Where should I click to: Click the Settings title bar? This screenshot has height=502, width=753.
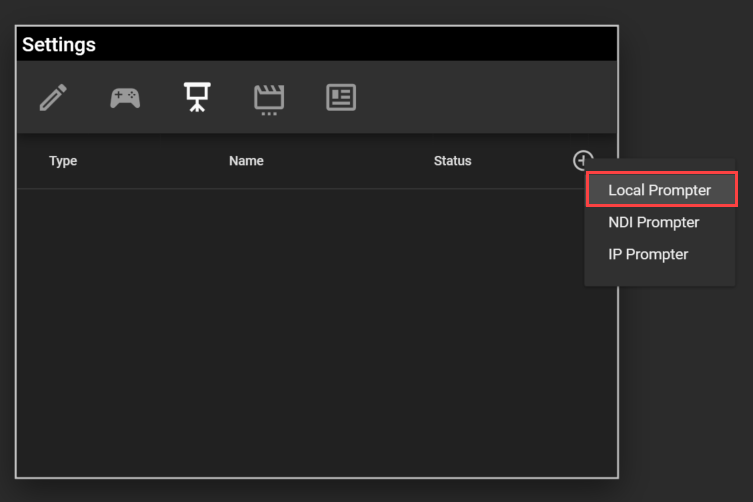tap(300, 45)
